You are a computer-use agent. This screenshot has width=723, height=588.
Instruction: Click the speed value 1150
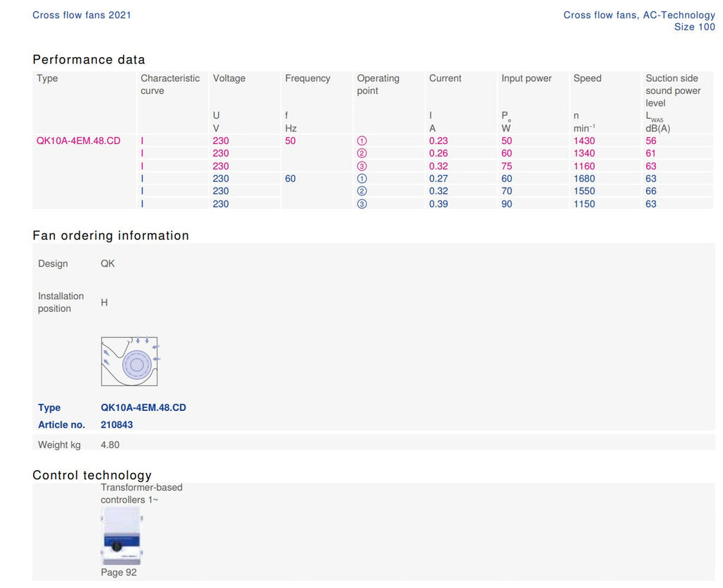[x=584, y=204]
